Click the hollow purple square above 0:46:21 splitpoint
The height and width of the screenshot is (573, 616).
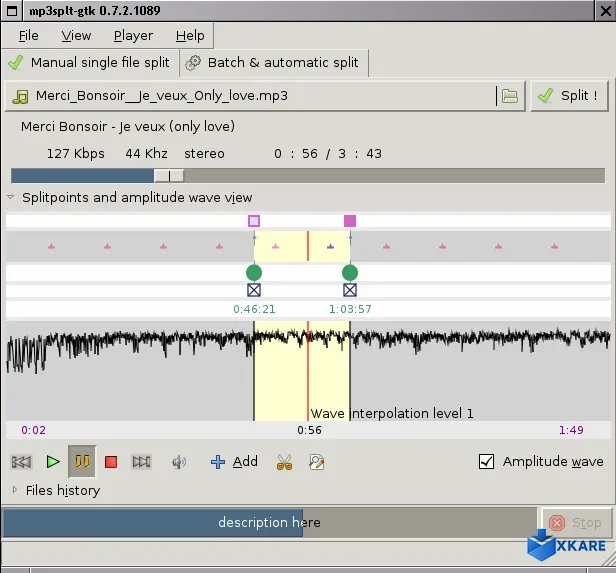tap(254, 221)
